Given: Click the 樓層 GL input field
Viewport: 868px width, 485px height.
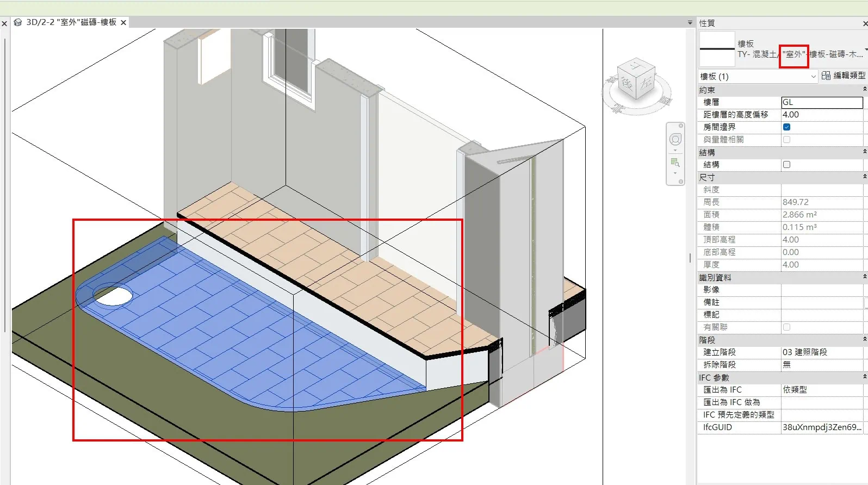Looking at the screenshot, I should [x=821, y=102].
